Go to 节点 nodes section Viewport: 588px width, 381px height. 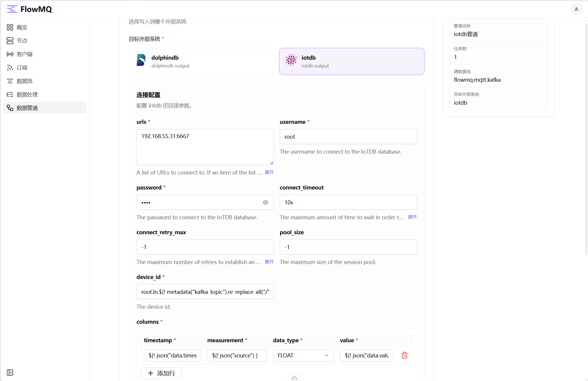[x=22, y=41]
